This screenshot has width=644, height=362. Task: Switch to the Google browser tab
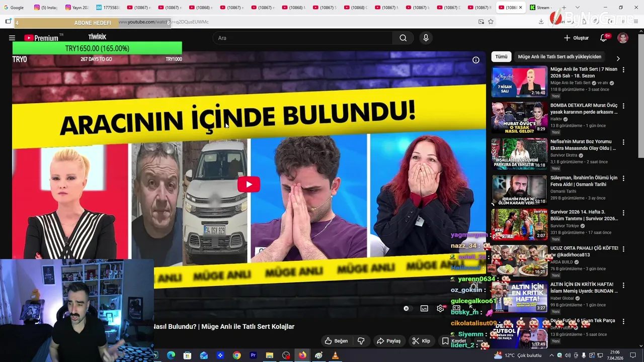point(14,8)
